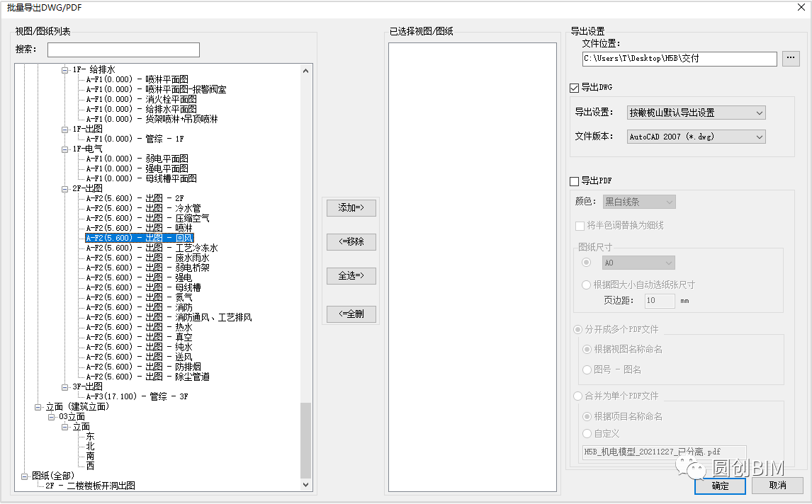
Task: Click the 搜索 search input field
Action: point(123,50)
